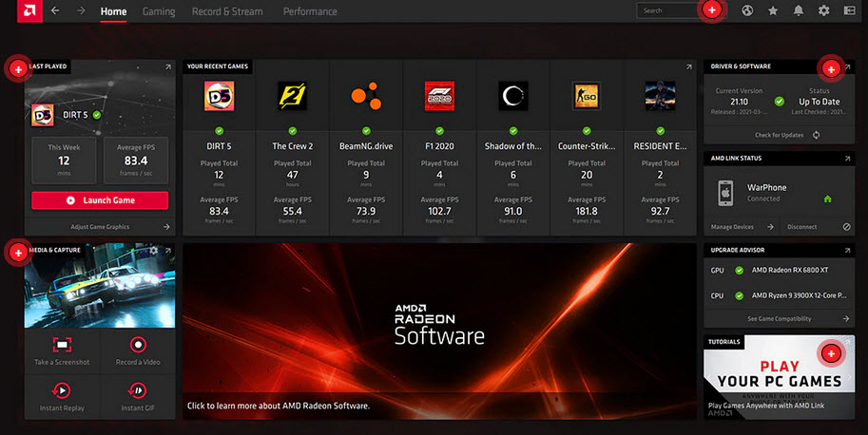Click the This Week 12 mins box
Image resolution: width=868 pixels, height=435 pixels.
[x=64, y=161]
